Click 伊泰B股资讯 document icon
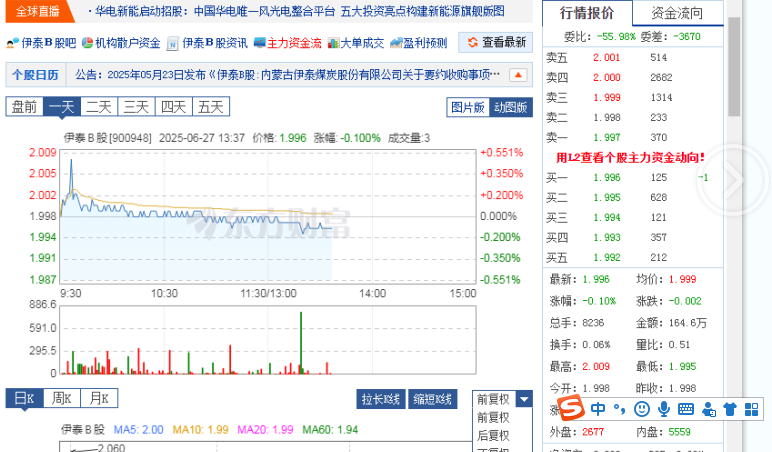This screenshot has height=452, width=772. [x=172, y=44]
